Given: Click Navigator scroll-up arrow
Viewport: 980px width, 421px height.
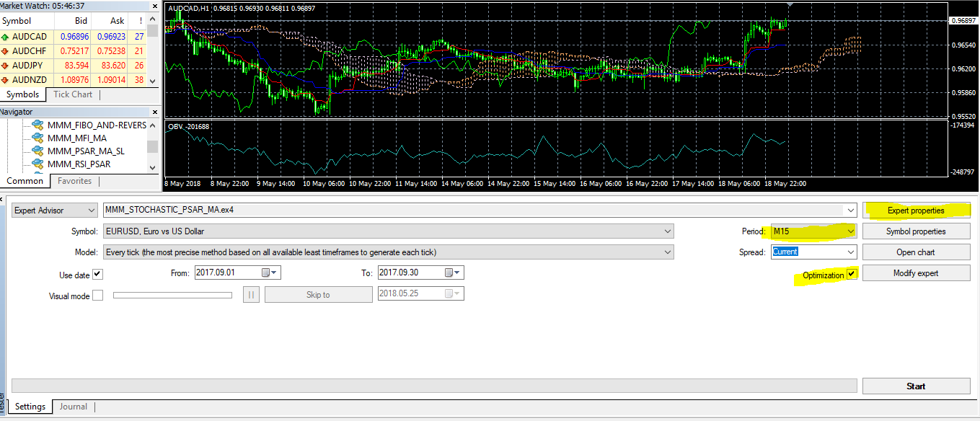Looking at the screenshot, I should click(152, 124).
